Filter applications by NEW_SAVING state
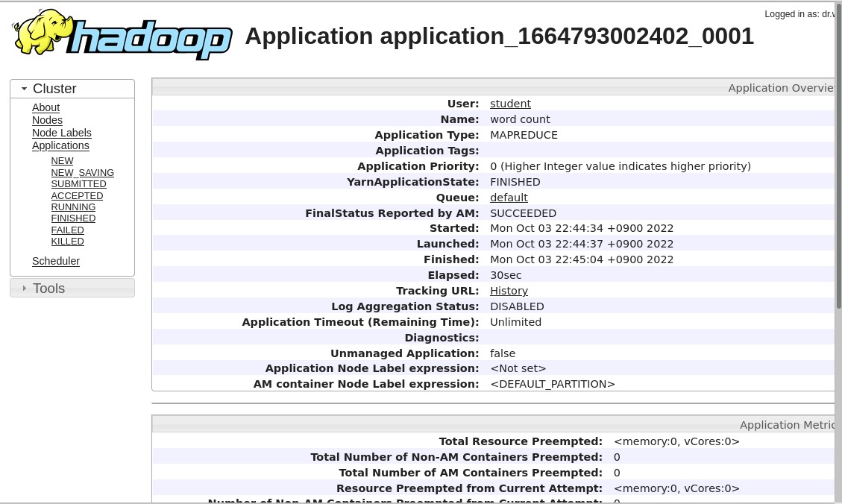The height and width of the screenshot is (504, 842). 83,173
